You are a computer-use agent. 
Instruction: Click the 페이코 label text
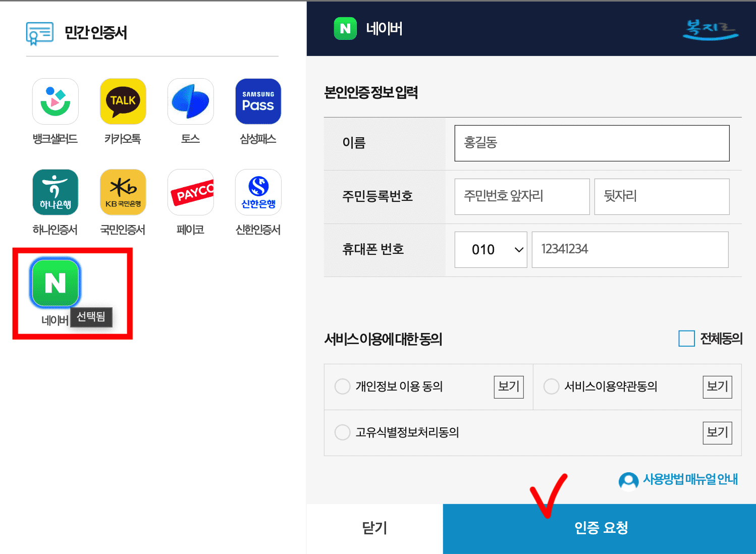(190, 230)
